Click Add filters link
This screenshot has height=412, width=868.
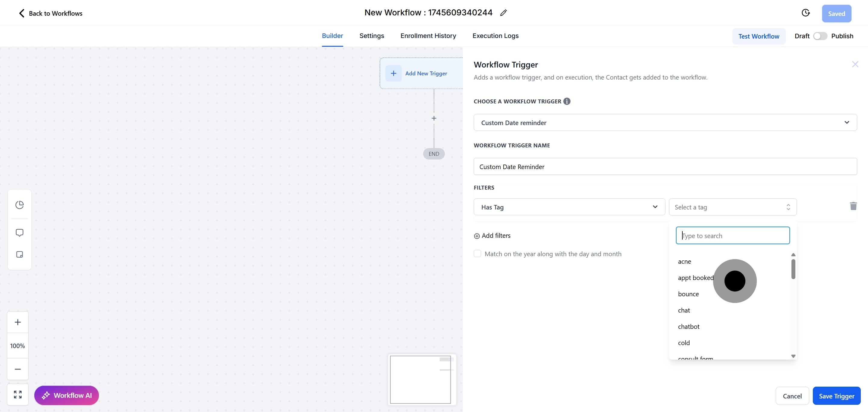point(492,235)
